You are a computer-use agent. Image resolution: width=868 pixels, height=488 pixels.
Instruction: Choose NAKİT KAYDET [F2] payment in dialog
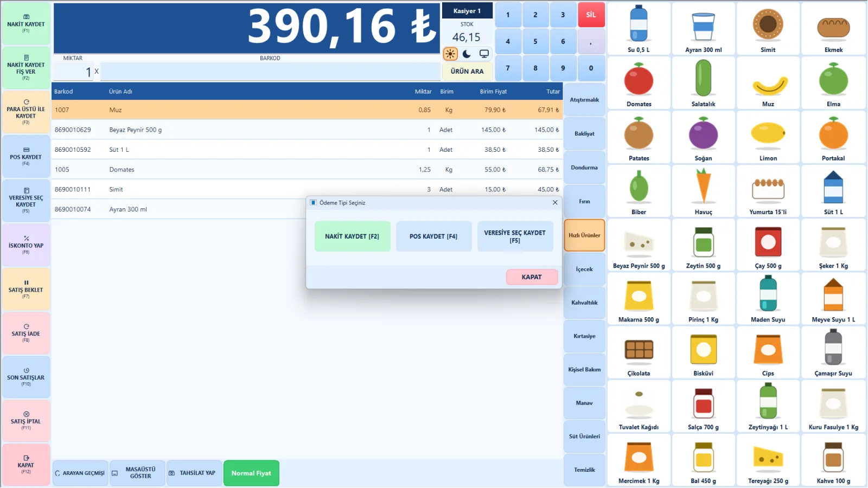352,236
